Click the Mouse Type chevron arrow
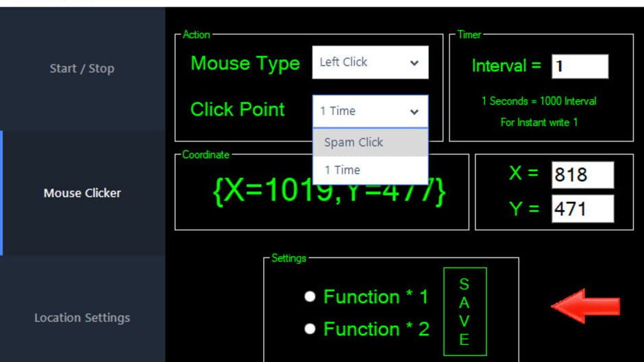This screenshot has height=362, width=644. (414, 63)
